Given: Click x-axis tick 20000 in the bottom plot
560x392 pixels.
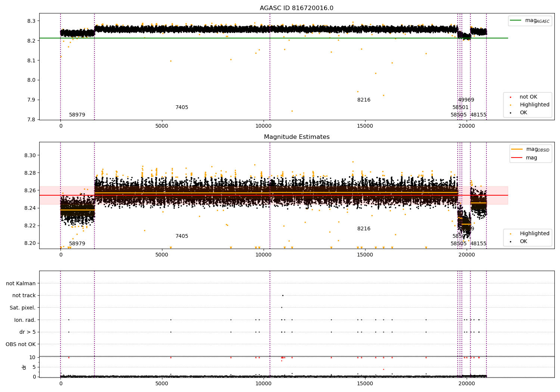Looking at the screenshot, I should [466, 383].
